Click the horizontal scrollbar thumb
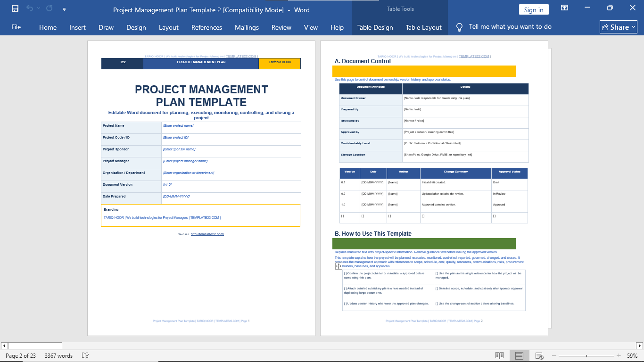644x362 pixels. tap(35, 346)
